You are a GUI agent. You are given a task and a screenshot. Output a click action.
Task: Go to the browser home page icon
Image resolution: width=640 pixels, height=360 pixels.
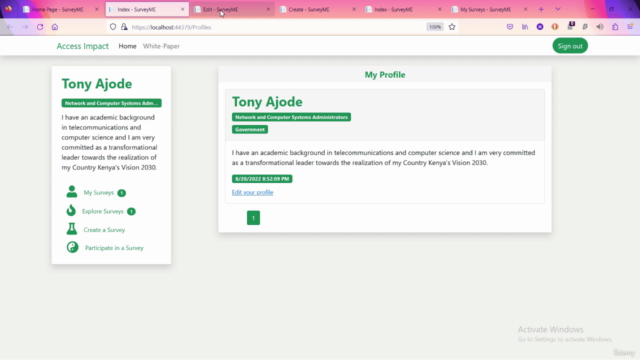[55, 27]
